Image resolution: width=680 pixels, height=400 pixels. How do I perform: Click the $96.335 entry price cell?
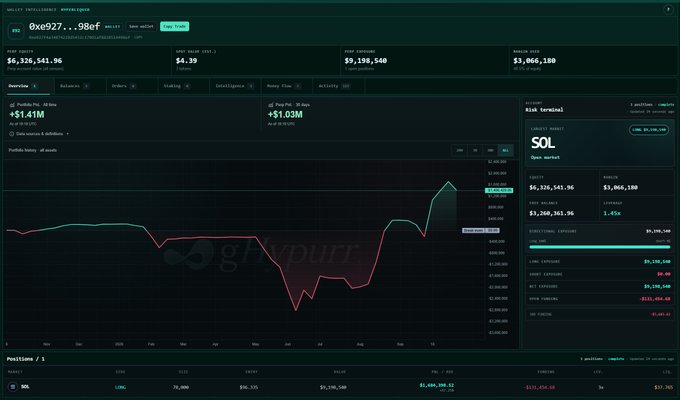(x=248, y=387)
